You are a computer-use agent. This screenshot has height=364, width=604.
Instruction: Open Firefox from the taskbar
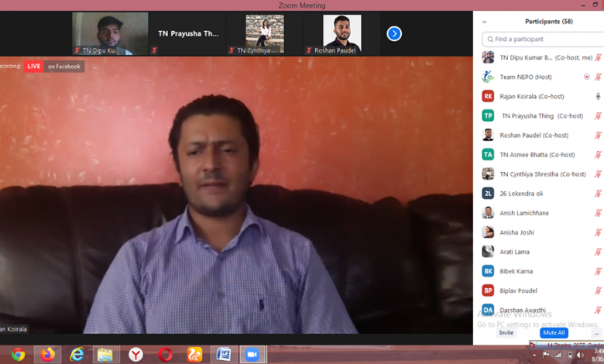point(48,354)
